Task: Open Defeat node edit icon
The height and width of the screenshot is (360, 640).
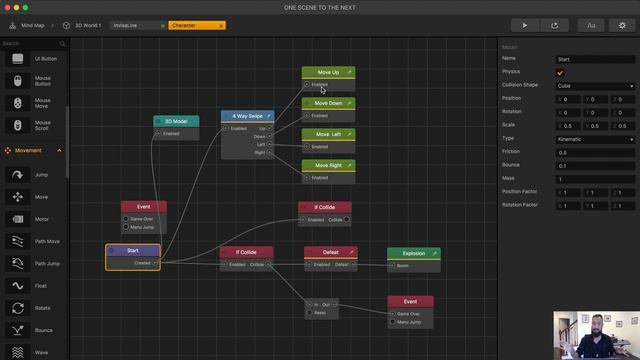Action: click(351, 252)
